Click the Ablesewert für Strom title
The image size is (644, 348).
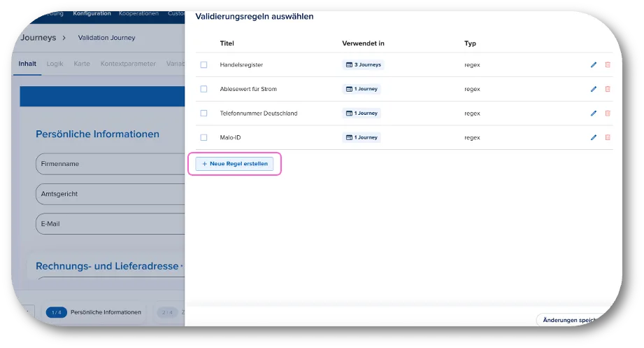[248, 89]
